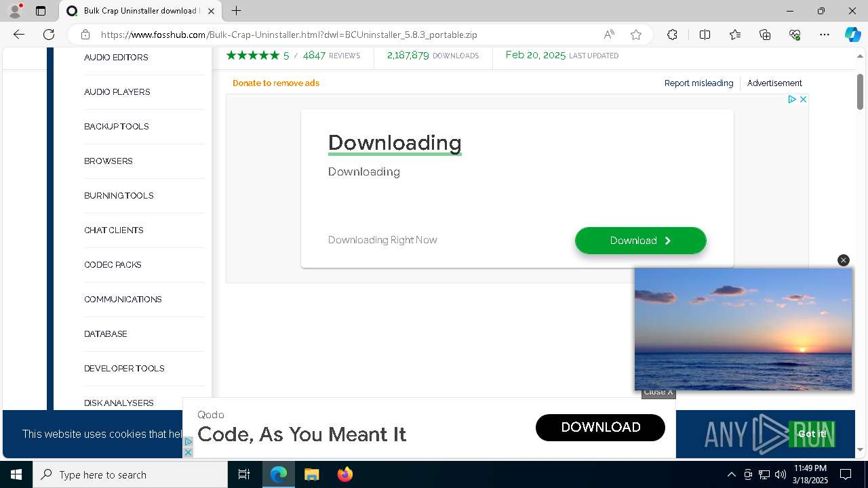The image size is (868, 488).
Task: Open the Copilot sidebar icon
Action: [852, 35]
